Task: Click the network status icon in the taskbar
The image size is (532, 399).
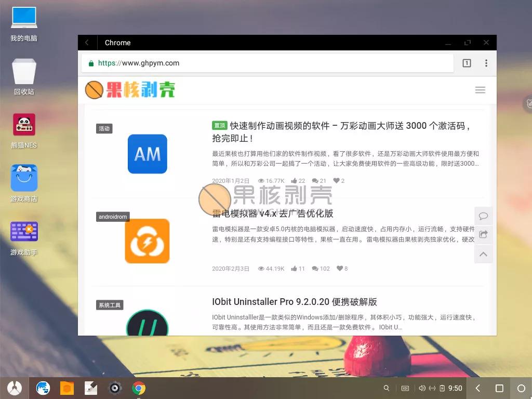Action: [x=432, y=388]
